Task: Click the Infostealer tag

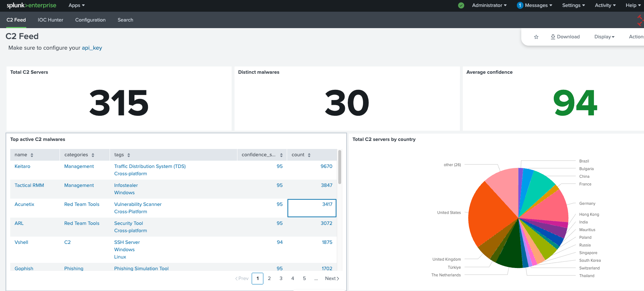Action: [x=126, y=185]
